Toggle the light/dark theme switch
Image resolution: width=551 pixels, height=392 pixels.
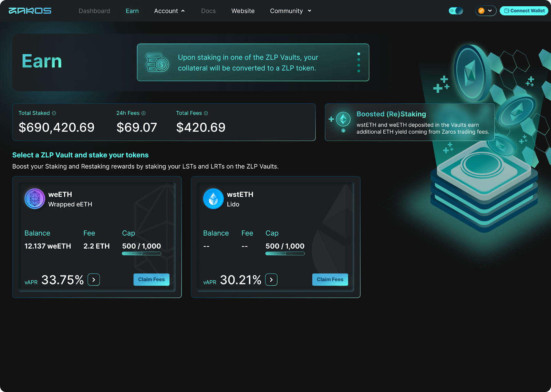[x=456, y=11]
